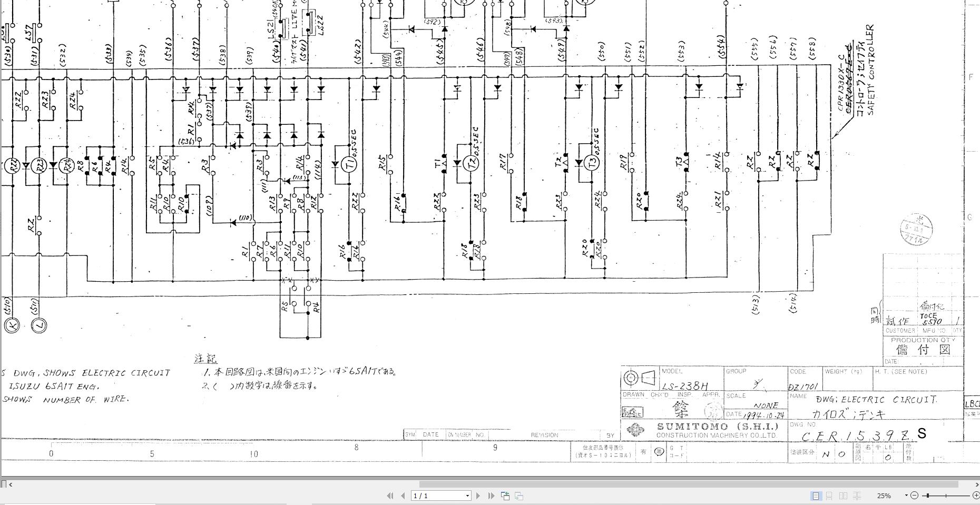This screenshot has height=505, width=980.
Task: Toggle Continuous scrolling view mode
Action: coord(829,496)
